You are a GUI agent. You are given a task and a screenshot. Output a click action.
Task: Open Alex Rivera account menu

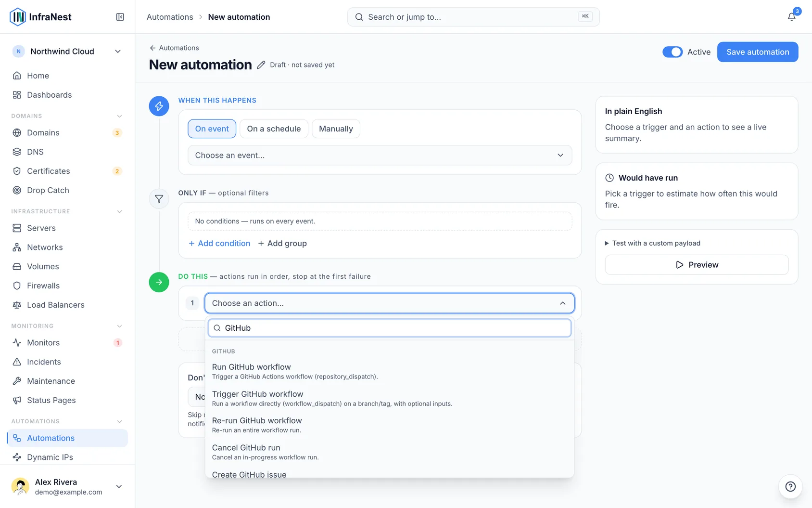pyautogui.click(x=67, y=486)
